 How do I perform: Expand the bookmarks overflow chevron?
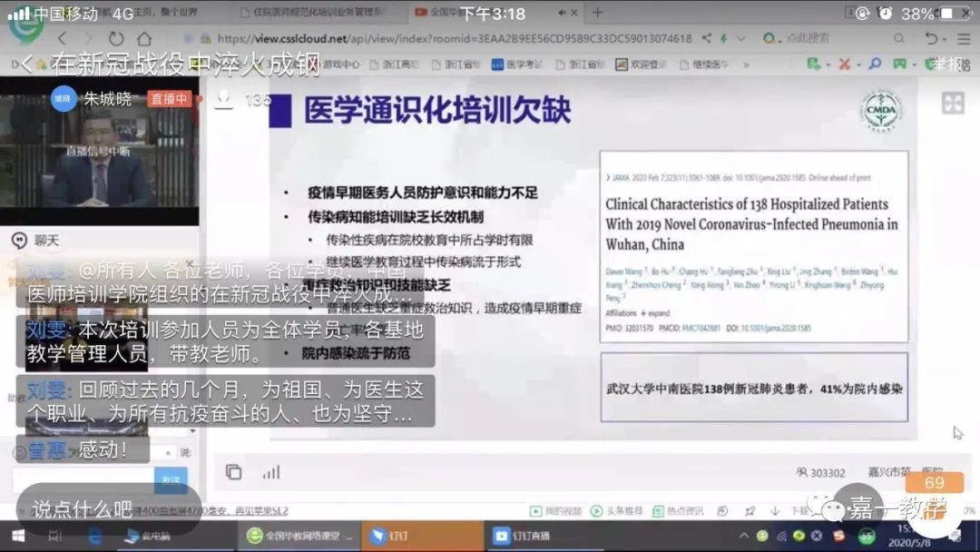(x=746, y=64)
